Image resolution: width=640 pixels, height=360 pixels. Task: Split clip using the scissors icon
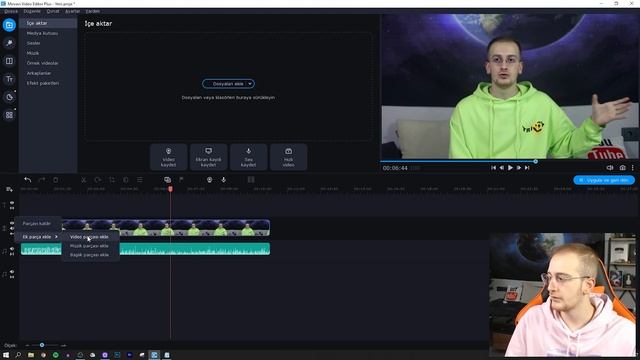[x=84, y=180]
